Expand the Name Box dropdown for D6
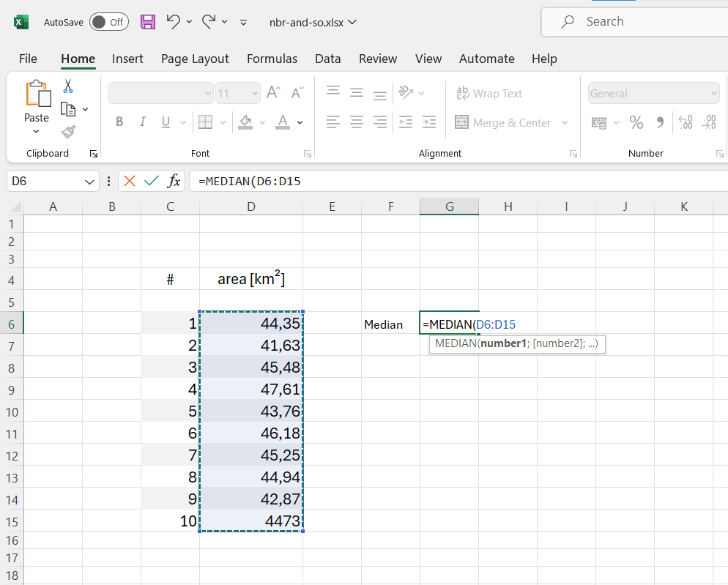This screenshot has width=728, height=585. click(89, 181)
